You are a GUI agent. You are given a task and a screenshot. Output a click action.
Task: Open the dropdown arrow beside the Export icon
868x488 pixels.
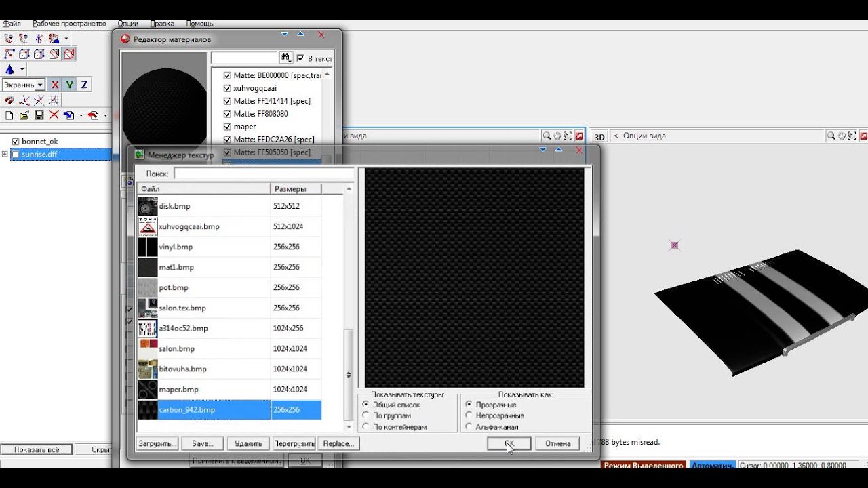105,116
